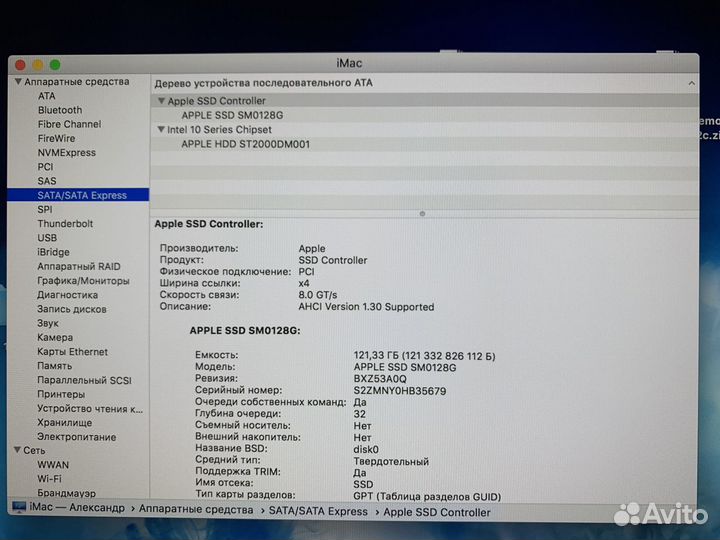720x540 pixels.
Task: Open the Электропитание entry
Action: (x=77, y=437)
